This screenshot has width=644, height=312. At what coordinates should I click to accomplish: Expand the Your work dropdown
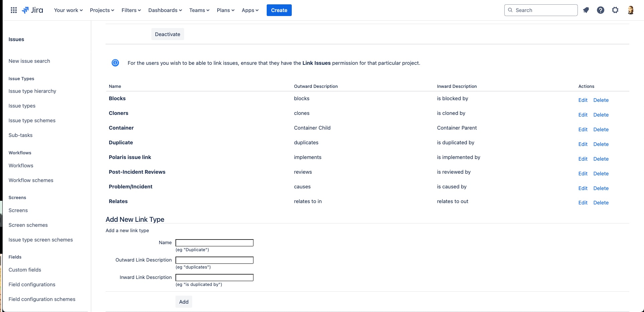tap(68, 10)
